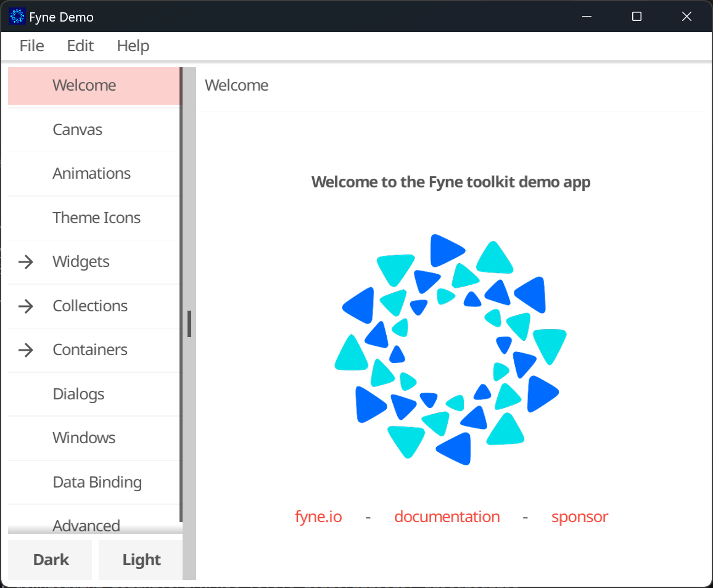Open the File menu
713x588 pixels.
(32, 46)
